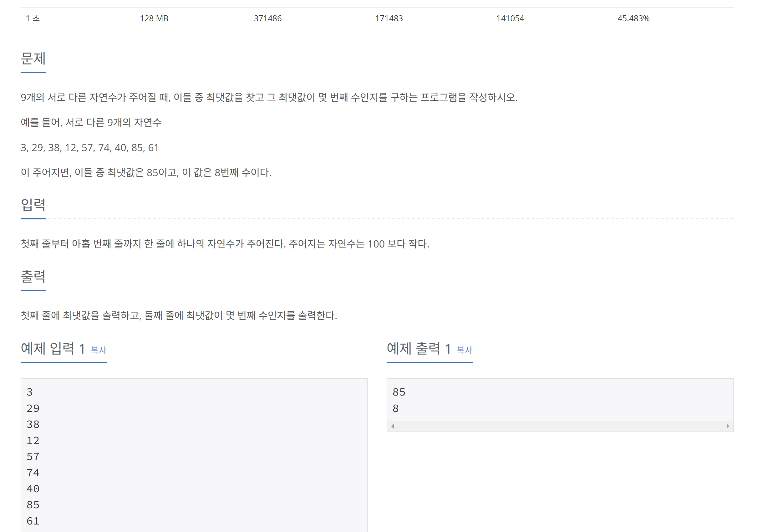Click the 371486 submissions count

pyautogui.click(x=267, y=18)
